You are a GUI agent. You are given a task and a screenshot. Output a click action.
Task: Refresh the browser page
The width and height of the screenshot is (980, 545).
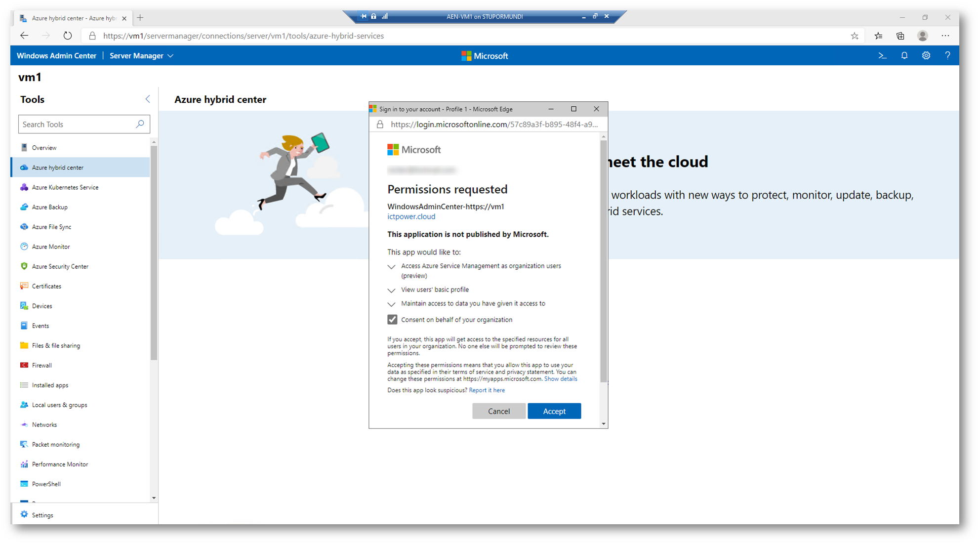coord(68,36)
